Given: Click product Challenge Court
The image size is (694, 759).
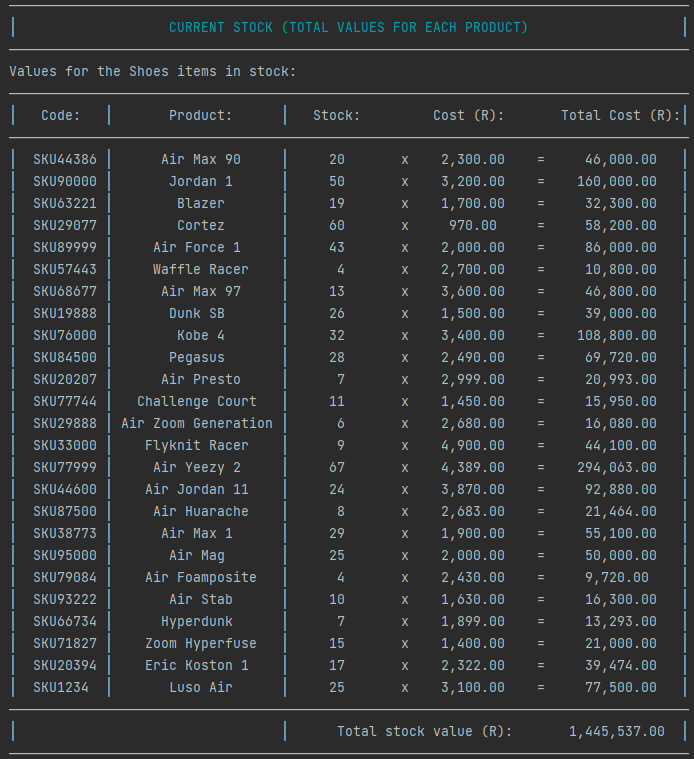Looking at the screenshot, I should 197,402.
